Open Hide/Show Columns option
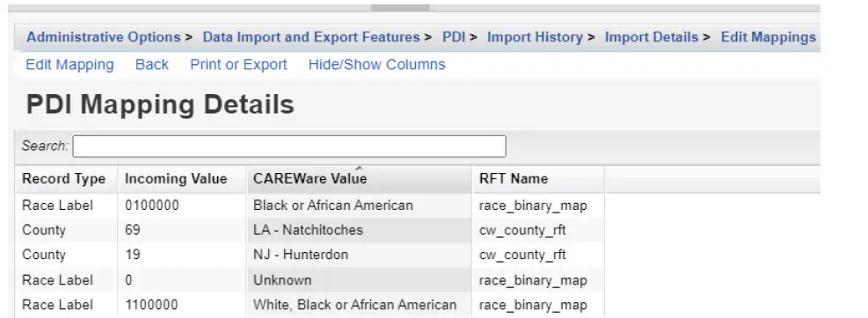The width and height of the screenshot is (868, 318). 377,65
